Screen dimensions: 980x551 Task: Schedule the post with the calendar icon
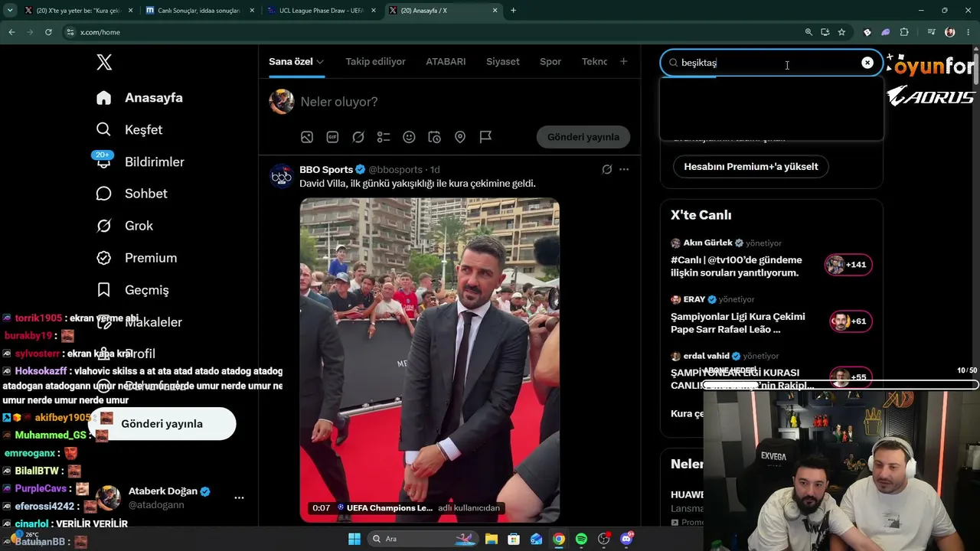tap(434, 137)
